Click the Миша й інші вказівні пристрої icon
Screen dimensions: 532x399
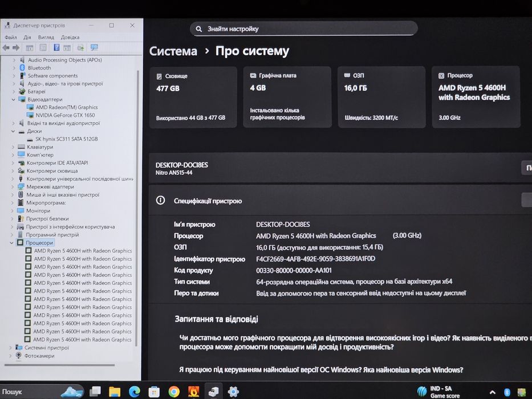coord(21,195)
